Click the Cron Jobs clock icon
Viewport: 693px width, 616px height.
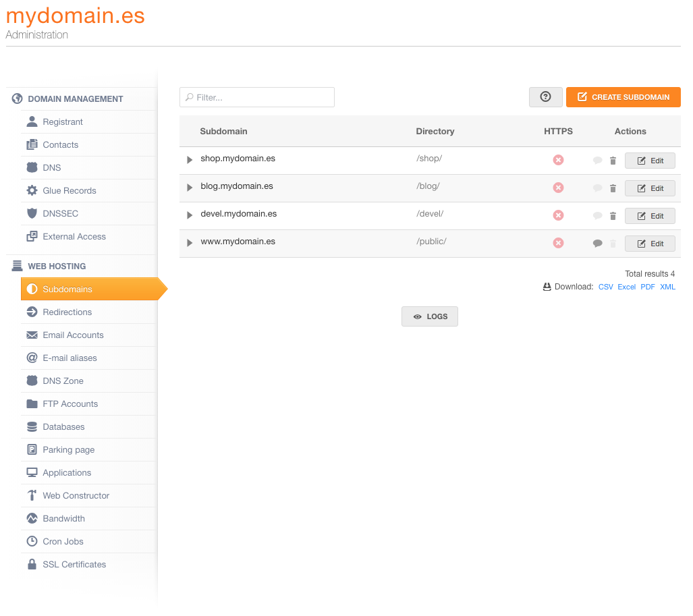click(x=32, y=541)
